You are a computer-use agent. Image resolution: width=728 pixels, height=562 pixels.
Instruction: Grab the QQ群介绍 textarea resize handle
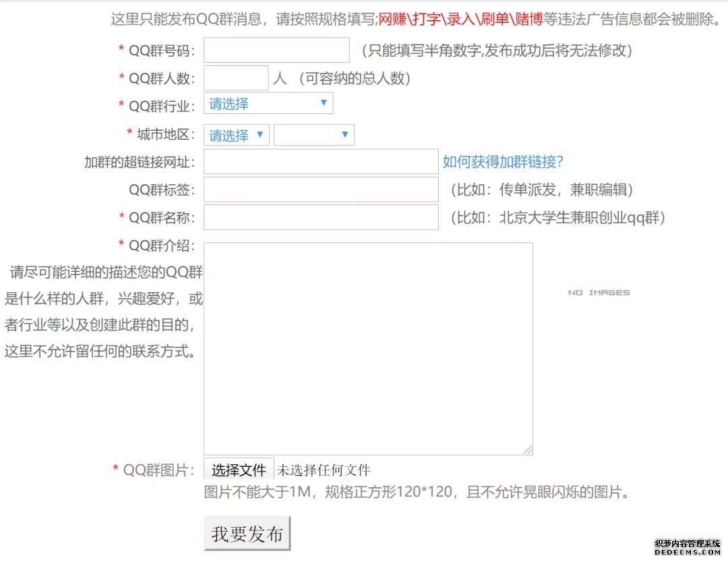528,449
